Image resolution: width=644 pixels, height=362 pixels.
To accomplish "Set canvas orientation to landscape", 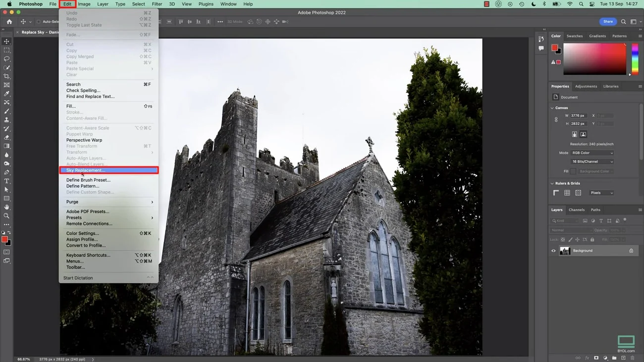I will tap(583, 134).
